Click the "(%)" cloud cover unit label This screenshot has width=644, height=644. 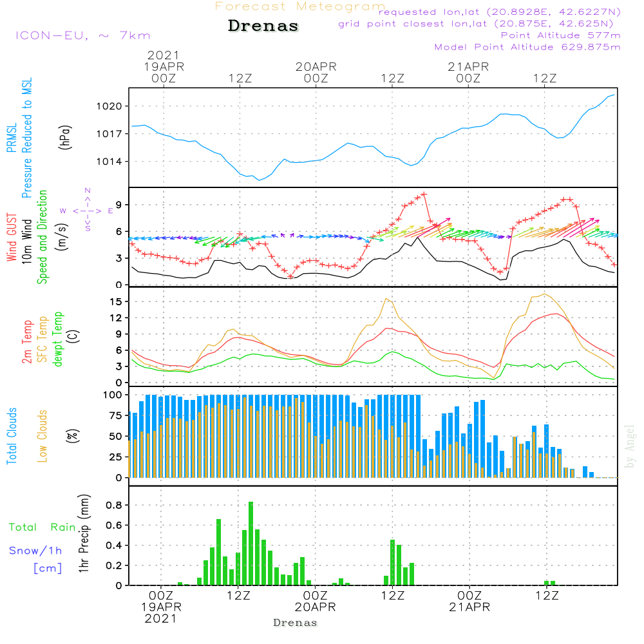(72, 436)
